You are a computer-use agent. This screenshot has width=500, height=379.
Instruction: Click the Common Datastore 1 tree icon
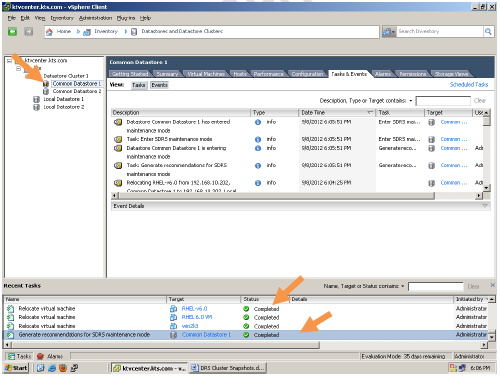[46, 84]
